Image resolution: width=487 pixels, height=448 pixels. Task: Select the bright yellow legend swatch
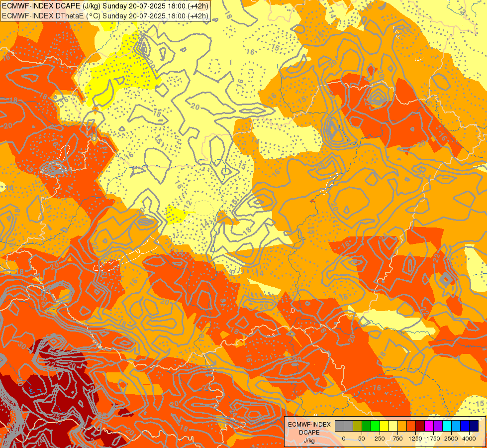[384, 426]
